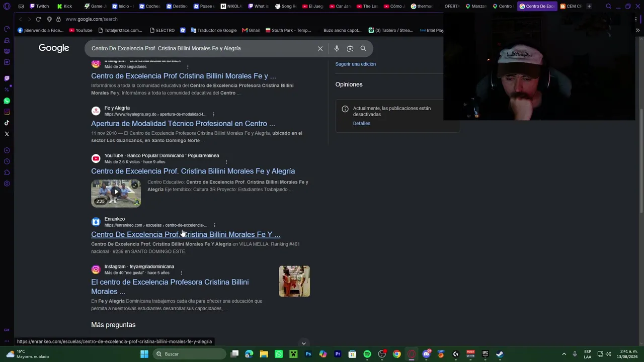Show hidden system tray icons

(564, 354)
